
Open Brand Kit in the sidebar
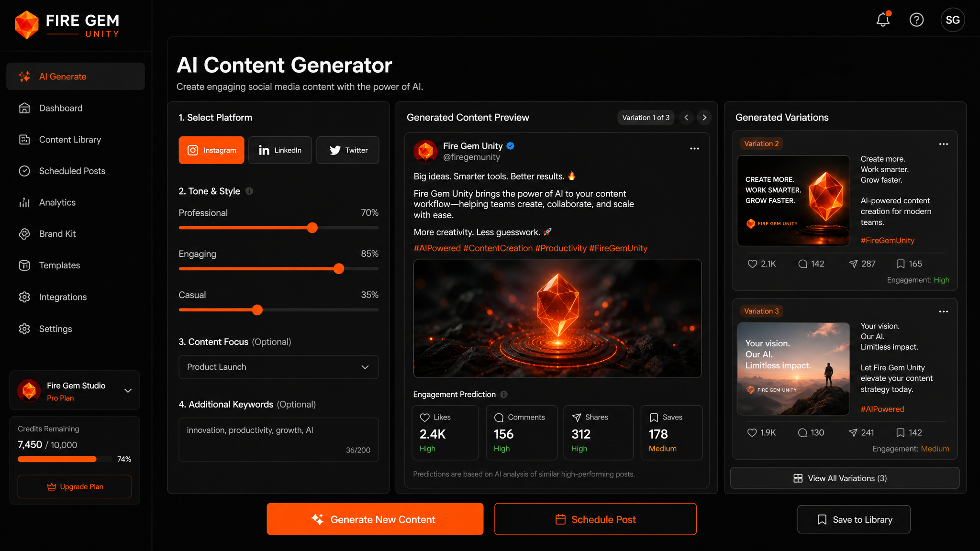tap(76, 234)
